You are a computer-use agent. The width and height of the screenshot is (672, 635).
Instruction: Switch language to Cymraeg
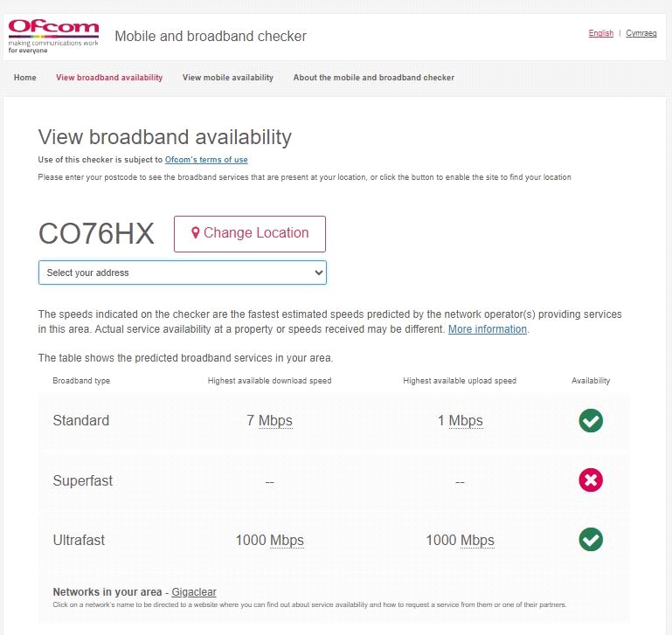(641, 33)
